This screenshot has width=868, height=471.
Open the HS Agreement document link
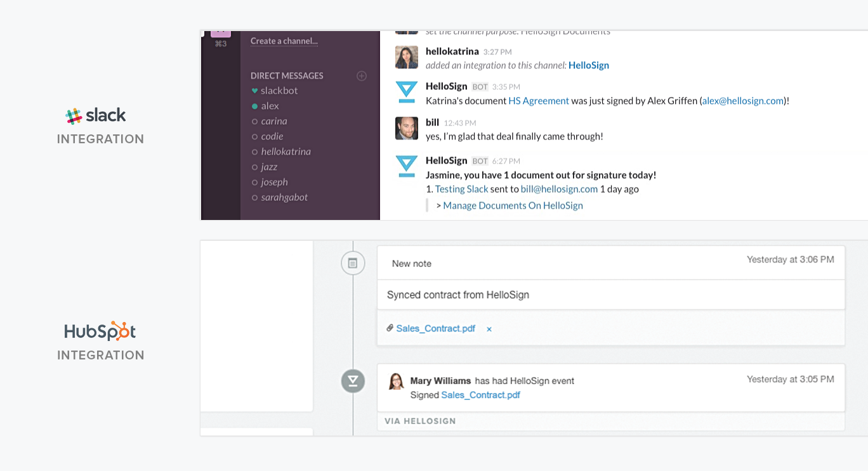point(539,101)
